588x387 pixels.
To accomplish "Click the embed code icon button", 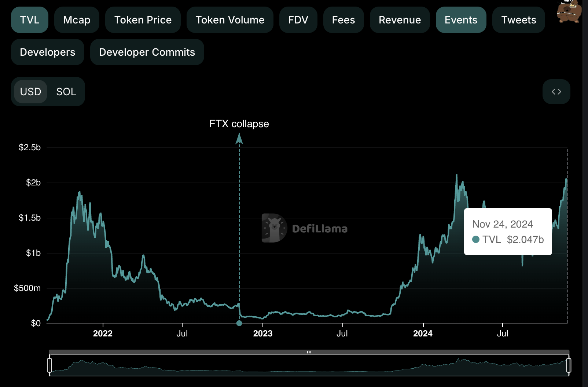I will [556, 92].
